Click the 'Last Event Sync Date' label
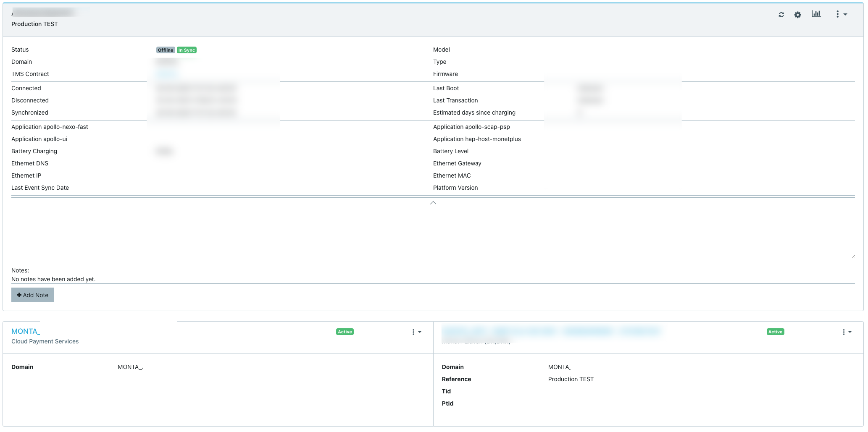868x432 pixels. tap(40, 188)
